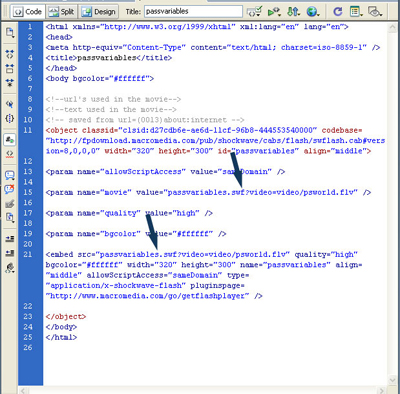Wrap selection with a tag
This screenshot has height=394, width=400.
pyautogui.click(x=10, y=204)
